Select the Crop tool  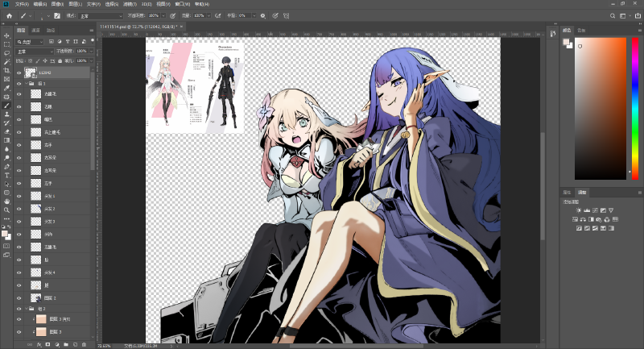click(x=6, y=70)
